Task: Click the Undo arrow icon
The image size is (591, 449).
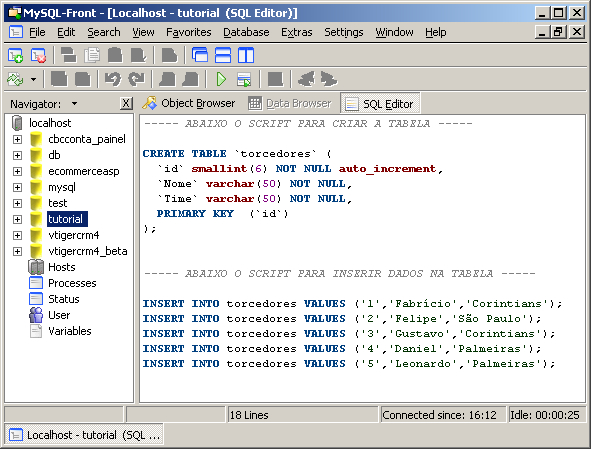Action: pos(113,79)
